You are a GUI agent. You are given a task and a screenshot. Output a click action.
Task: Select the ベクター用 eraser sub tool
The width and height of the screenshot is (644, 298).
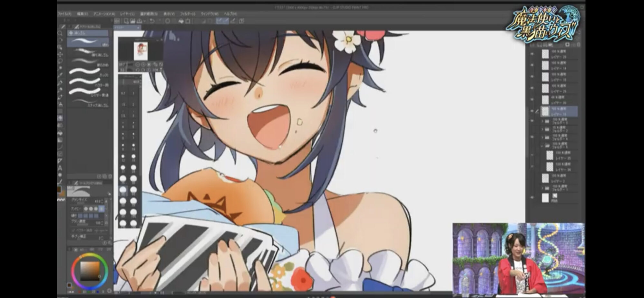88,82
